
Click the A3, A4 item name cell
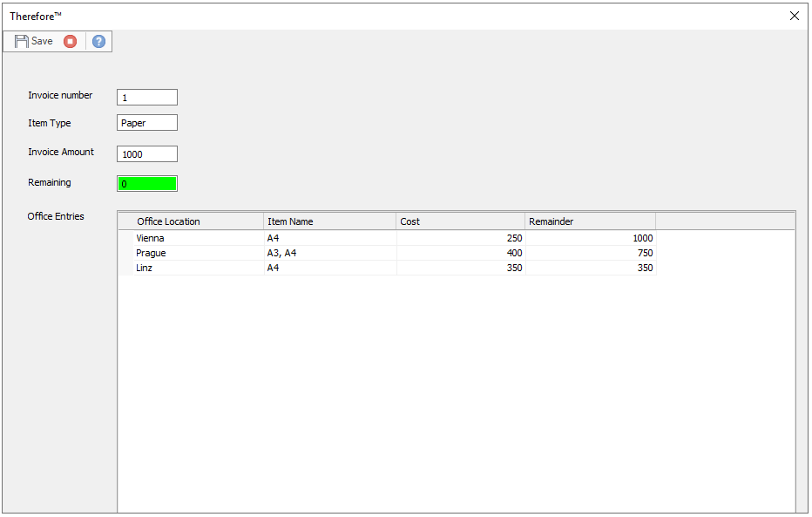[x=282, y=253]
